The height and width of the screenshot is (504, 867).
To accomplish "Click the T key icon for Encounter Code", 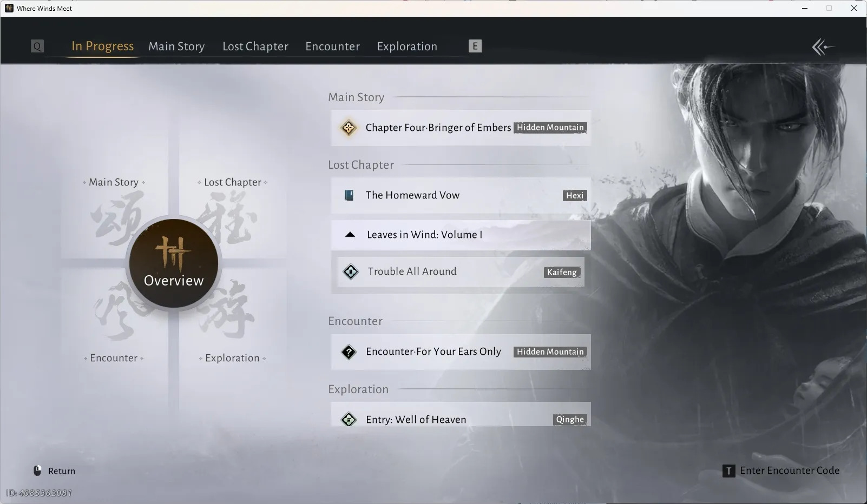I will 729,471.
